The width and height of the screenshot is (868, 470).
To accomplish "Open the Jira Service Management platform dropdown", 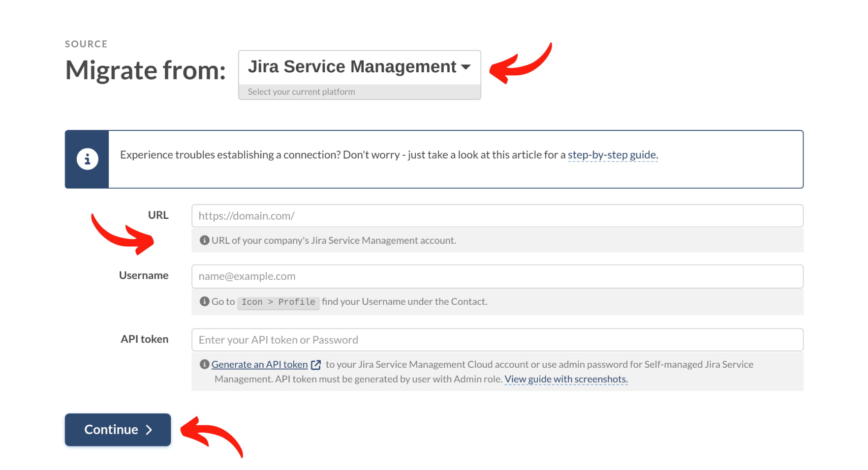I will point(359,67).
